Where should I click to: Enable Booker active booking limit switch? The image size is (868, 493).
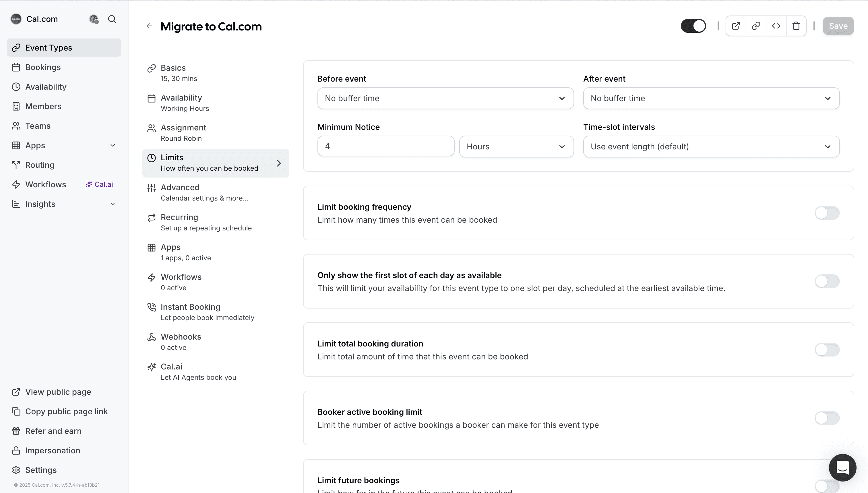[x=827, y=418]
